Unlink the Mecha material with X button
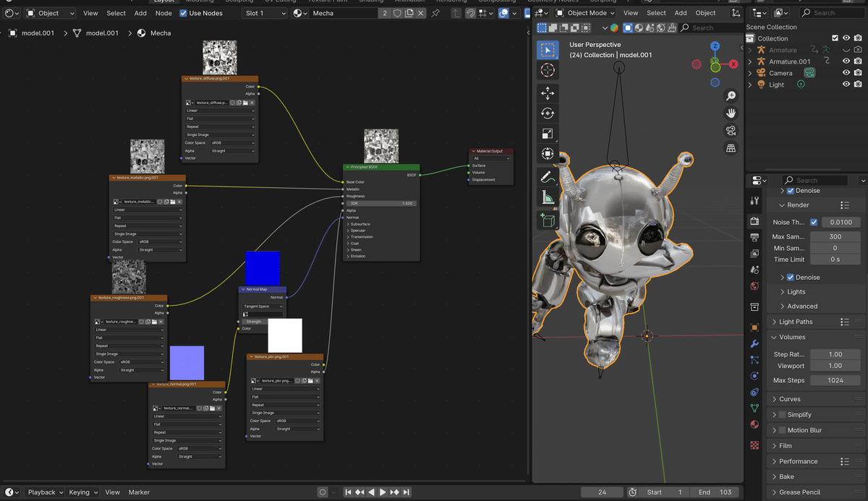 point(422,13)
